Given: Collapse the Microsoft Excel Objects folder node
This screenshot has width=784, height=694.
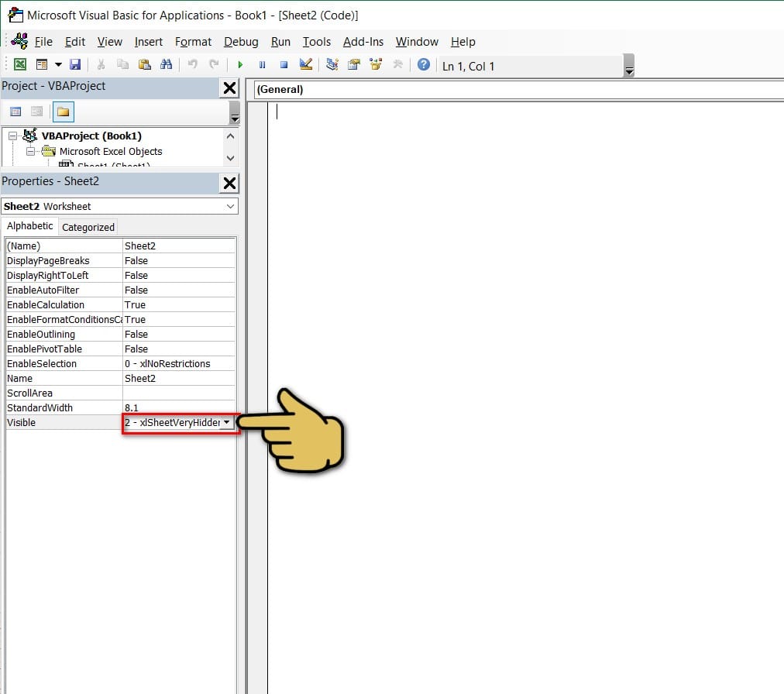Looking at the screenshot, I should point(31,152).
